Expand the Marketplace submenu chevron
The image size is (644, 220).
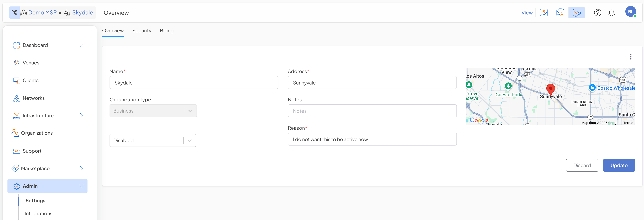(x=81, y=168)
